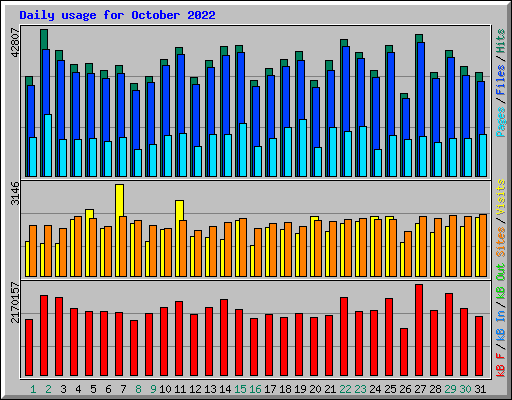Click day label '1' on the x-axis

coord(33,389)
